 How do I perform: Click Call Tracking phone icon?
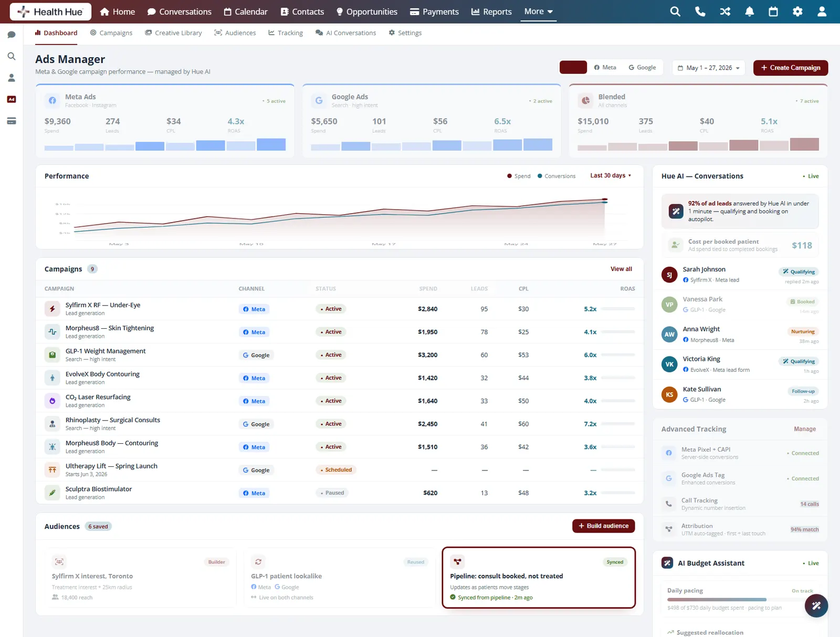coord(669,504)
